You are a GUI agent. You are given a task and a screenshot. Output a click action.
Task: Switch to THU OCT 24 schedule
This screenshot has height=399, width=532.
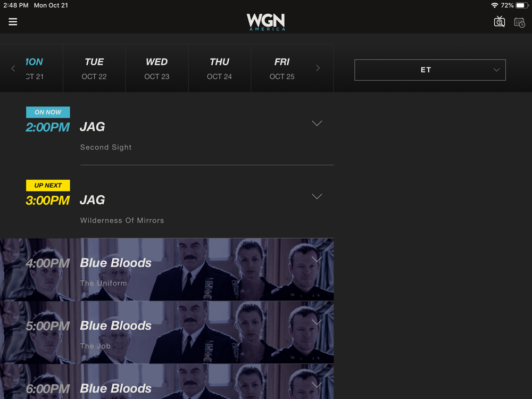[220, 68]
